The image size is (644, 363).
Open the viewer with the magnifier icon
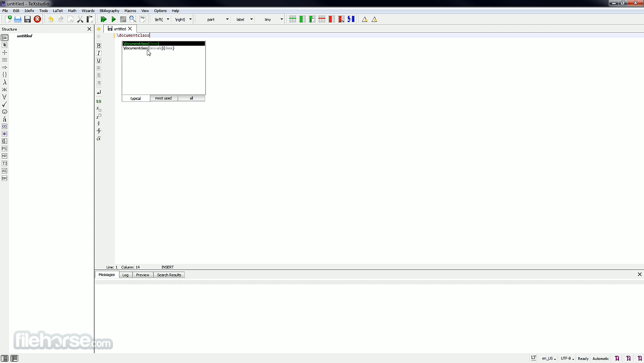point(132,19)
